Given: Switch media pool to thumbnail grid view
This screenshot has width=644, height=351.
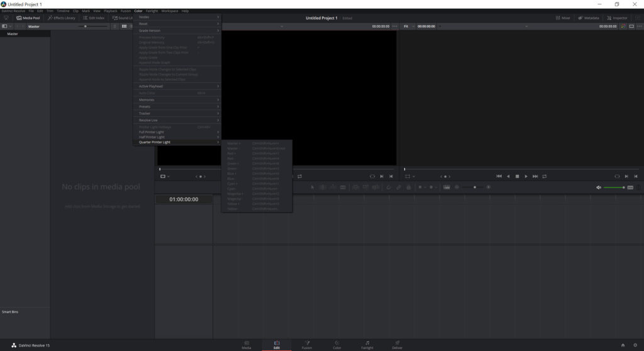Looking at the screenshot, I should tap(124, 26).
